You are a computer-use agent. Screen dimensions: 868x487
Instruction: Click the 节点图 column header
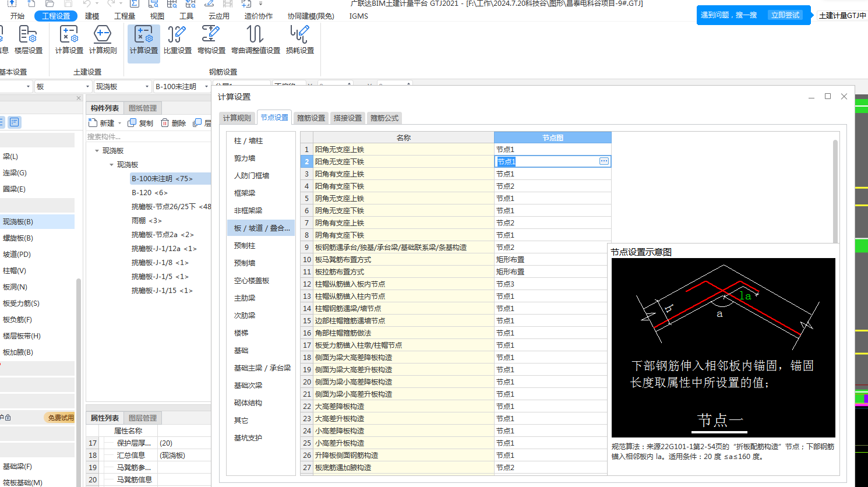[552, 137]
